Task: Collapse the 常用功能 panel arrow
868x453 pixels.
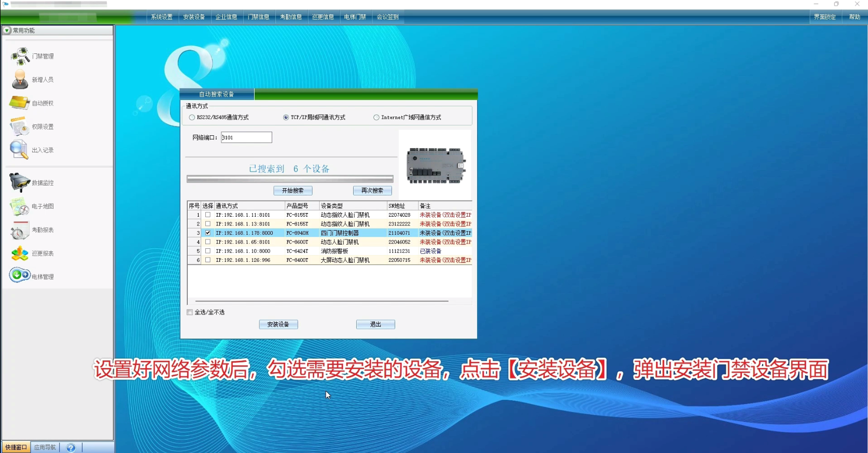Action: (7, 31)
